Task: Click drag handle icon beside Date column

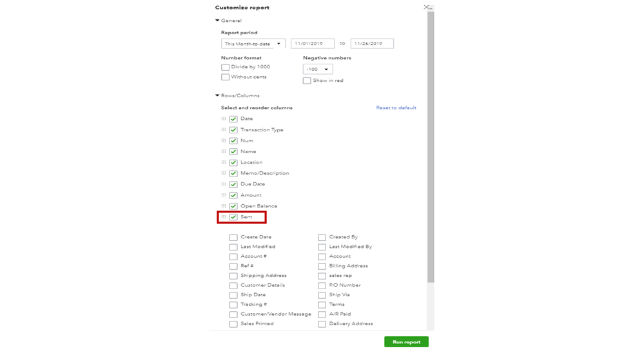Action: click(224, 119)
